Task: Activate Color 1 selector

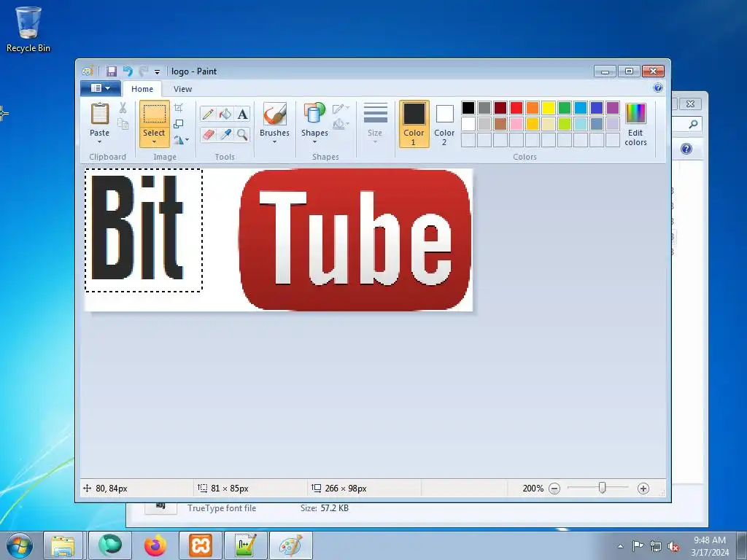Action: point(414,124)
